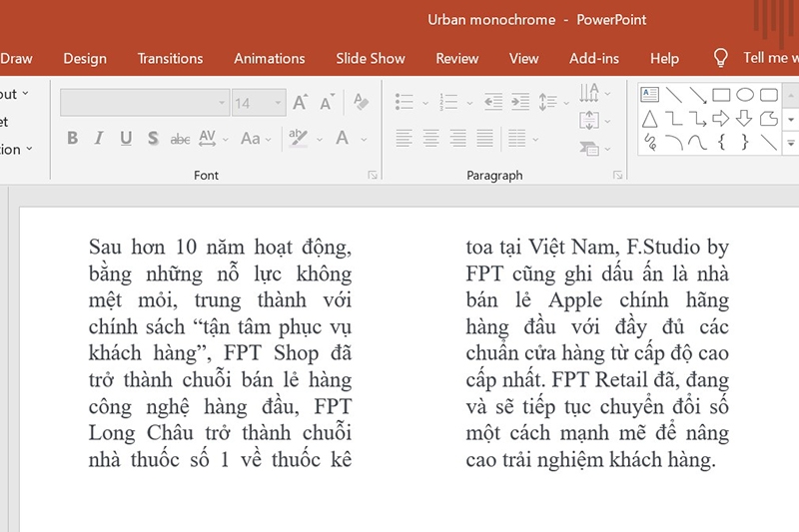Click Increase Font Size icon

coord(301,103)
